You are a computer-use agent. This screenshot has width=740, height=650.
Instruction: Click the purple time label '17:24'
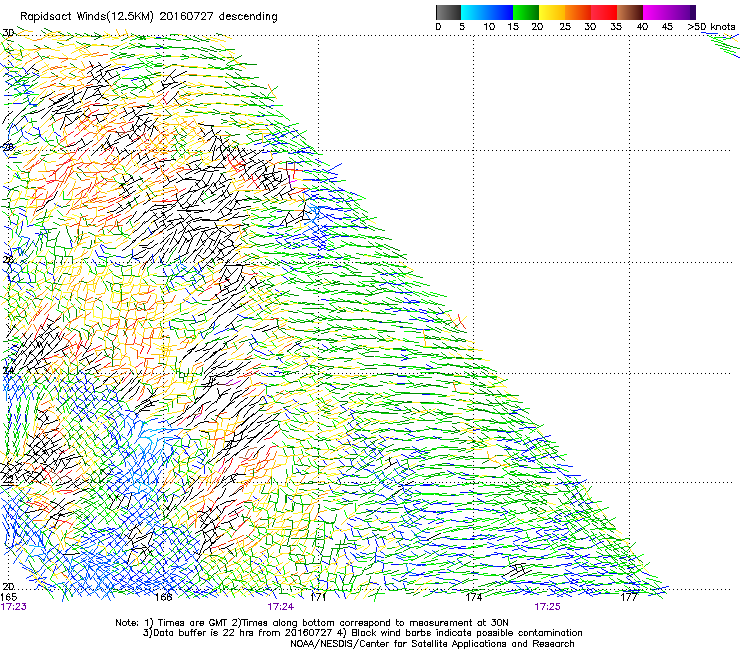tap(280, 607)
